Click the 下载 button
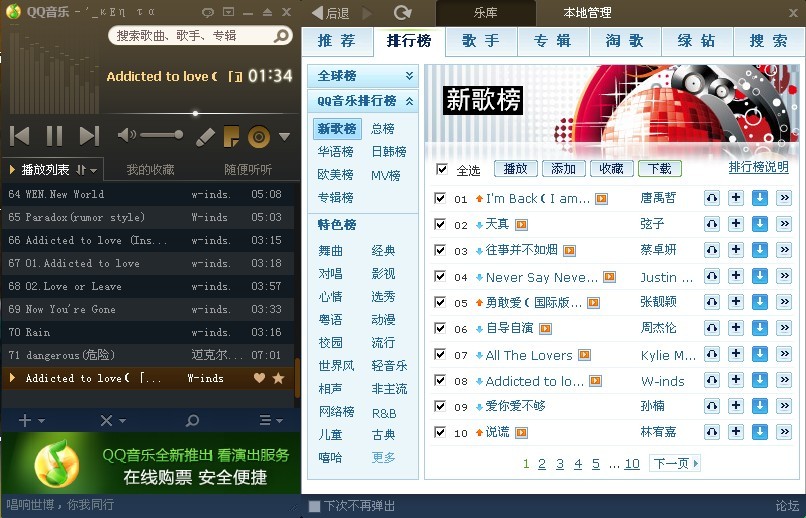 click(x=660, y=169)
